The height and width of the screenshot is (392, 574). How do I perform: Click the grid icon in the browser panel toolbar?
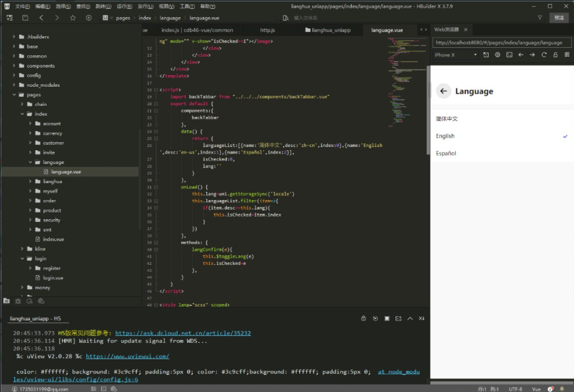point(567,55)
